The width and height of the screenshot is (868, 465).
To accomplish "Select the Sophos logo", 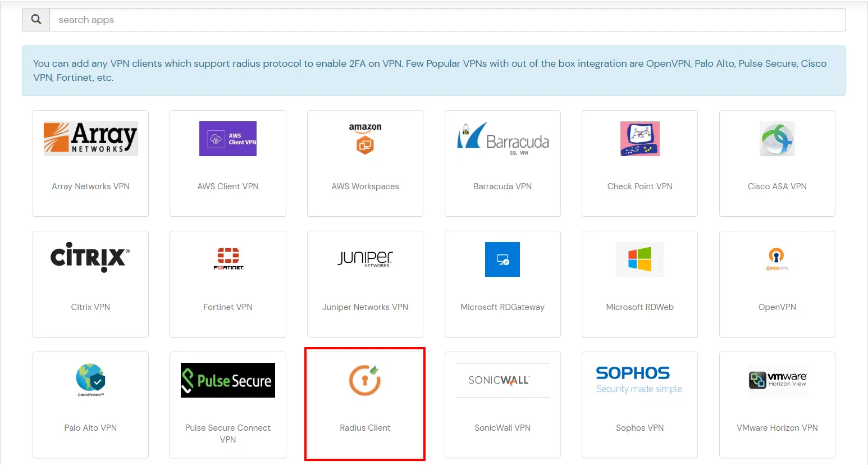I will coord(639,380).
